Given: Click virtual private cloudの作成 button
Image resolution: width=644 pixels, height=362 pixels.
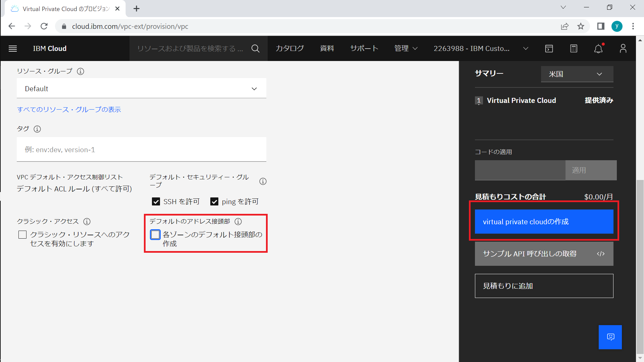Looking at the screenshot, I should coord(544,222).
